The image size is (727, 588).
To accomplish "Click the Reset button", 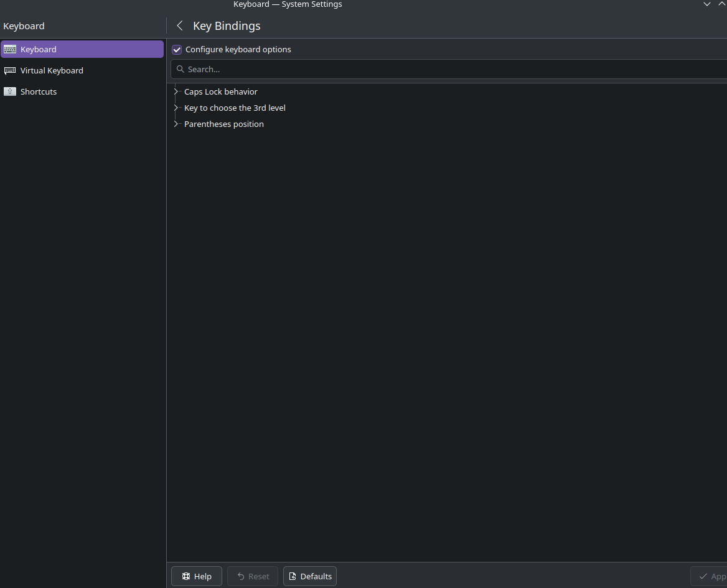I will pos(253,576).
